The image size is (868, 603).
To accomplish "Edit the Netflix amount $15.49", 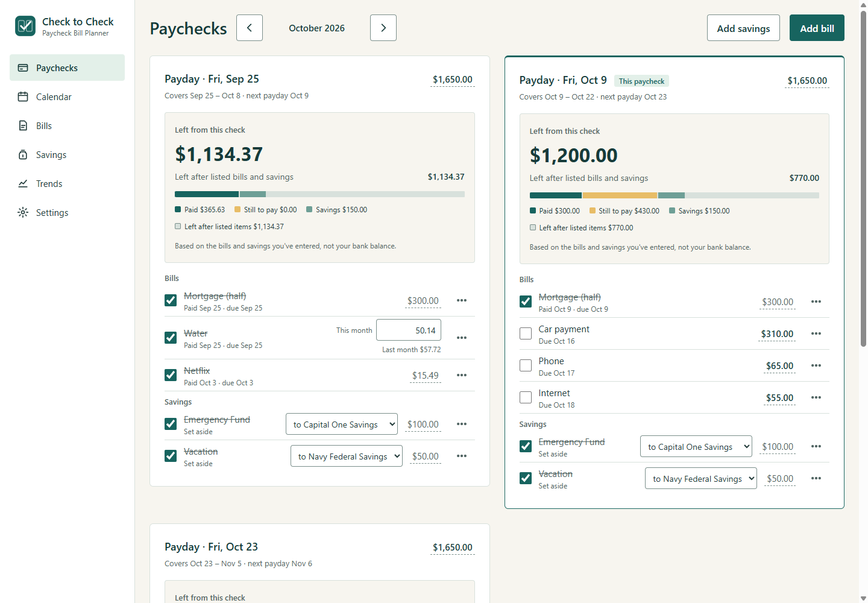I will tap(426, 376).
